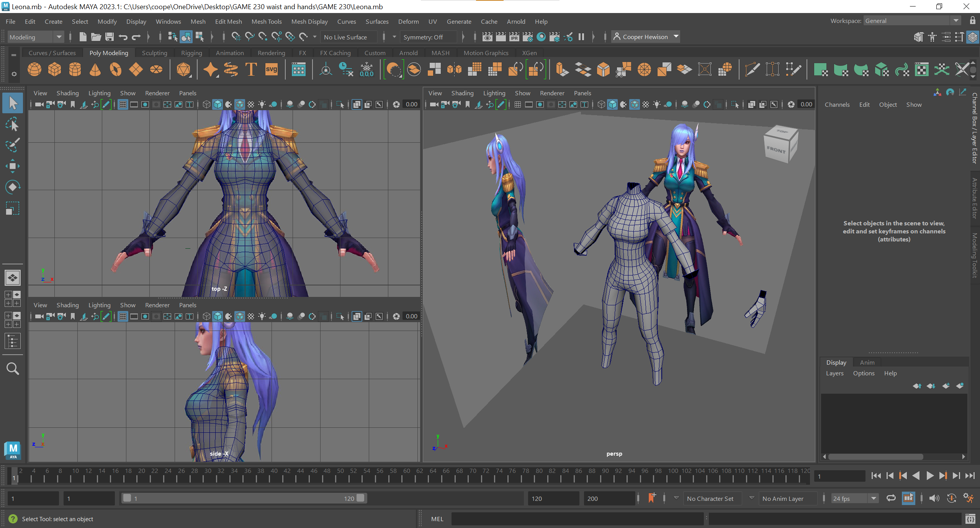980x528 pixels.
Task: Switch to the Sculpting shelf tab
Action: (154, 53)
